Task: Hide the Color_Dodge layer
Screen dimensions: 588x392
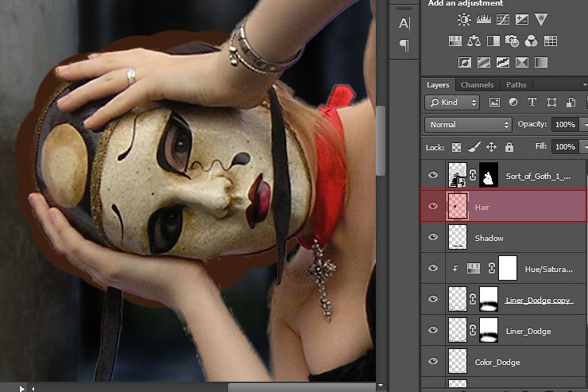Action: (433, 361)
